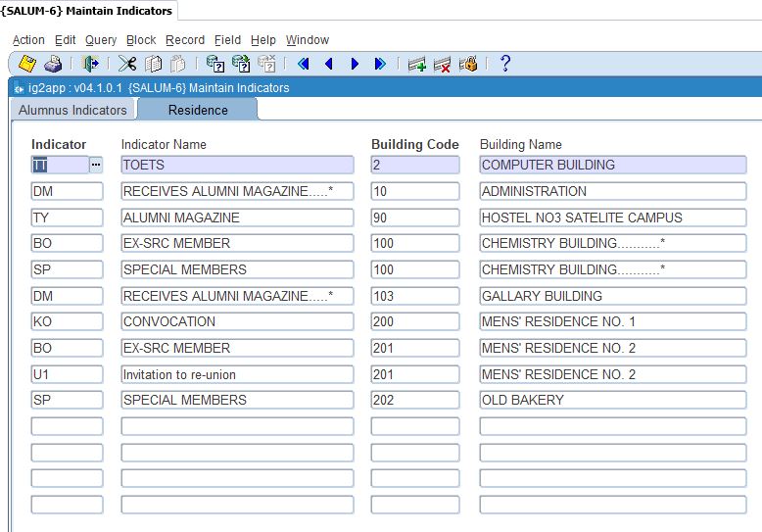The image size is (762, 532).
Task: Click the Delete Record icon
Action: pyautogui.click(x=443, y=65)
